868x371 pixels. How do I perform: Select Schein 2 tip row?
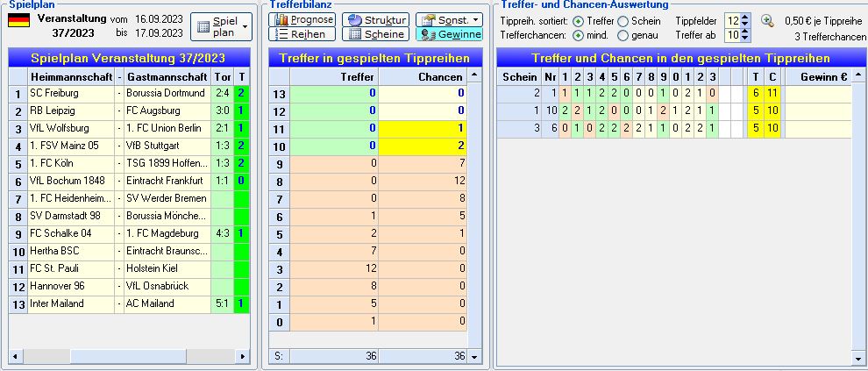(673, 94)
